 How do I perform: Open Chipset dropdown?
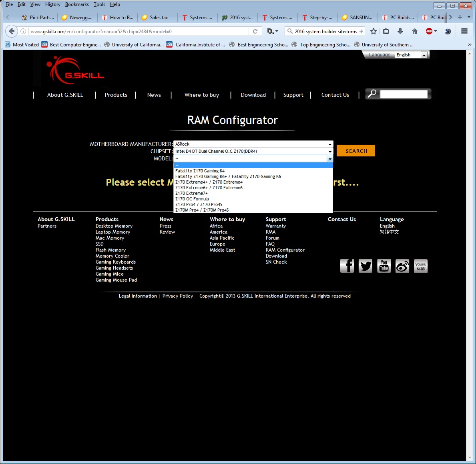tap(253, 151)
